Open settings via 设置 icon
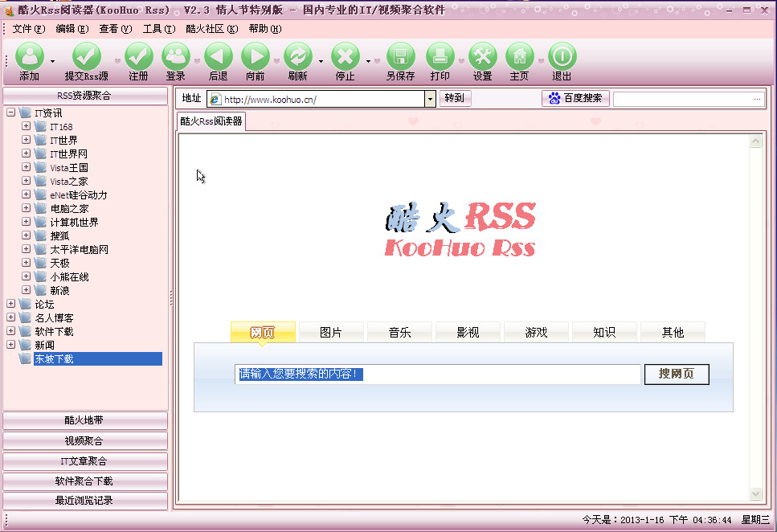Image resolution: width=777 pixels, height=532 pixels. [483, 56]
